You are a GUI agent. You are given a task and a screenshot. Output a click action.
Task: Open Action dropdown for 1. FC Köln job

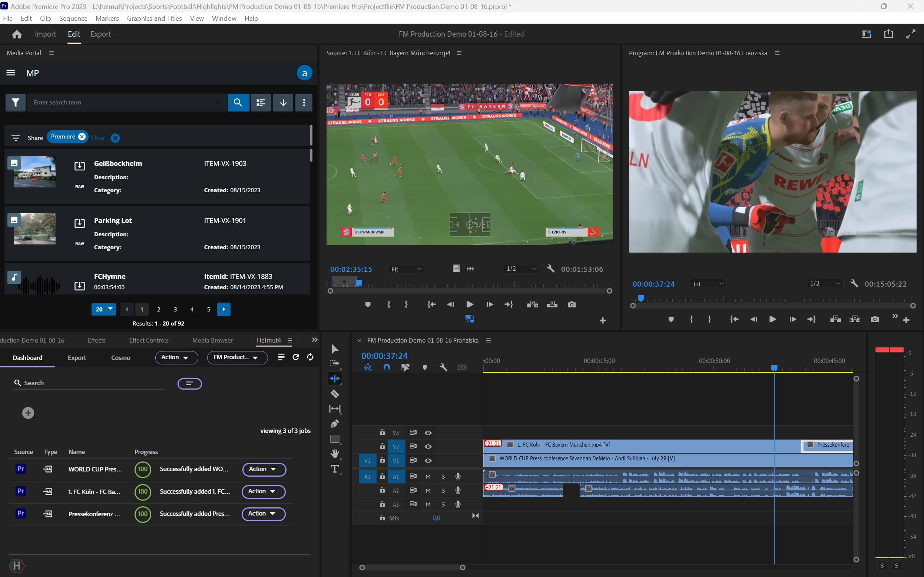click(x=264, y=491)
